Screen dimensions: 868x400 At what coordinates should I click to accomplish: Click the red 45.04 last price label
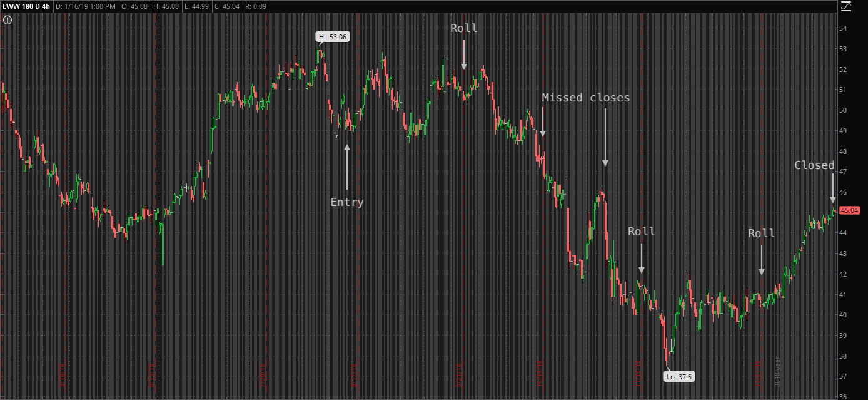[x=850, y=211]
